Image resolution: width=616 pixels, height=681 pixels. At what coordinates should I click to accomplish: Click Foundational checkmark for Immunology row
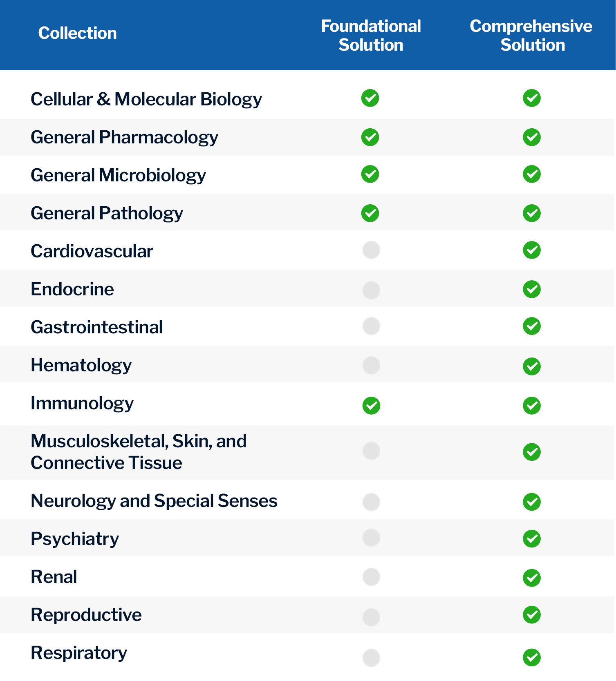371,406
